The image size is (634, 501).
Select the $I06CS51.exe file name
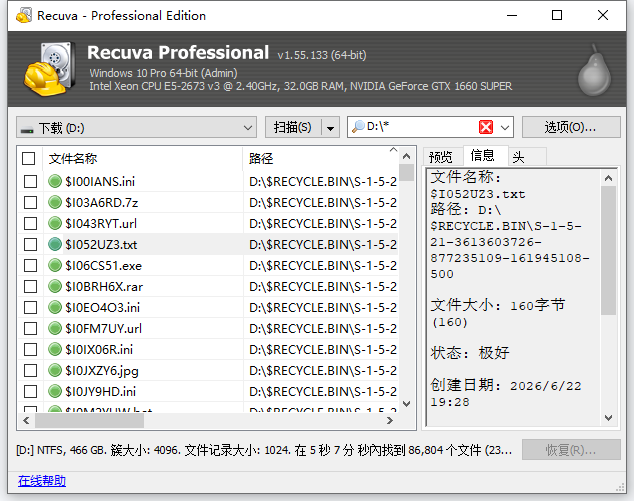tap(104, 266)
